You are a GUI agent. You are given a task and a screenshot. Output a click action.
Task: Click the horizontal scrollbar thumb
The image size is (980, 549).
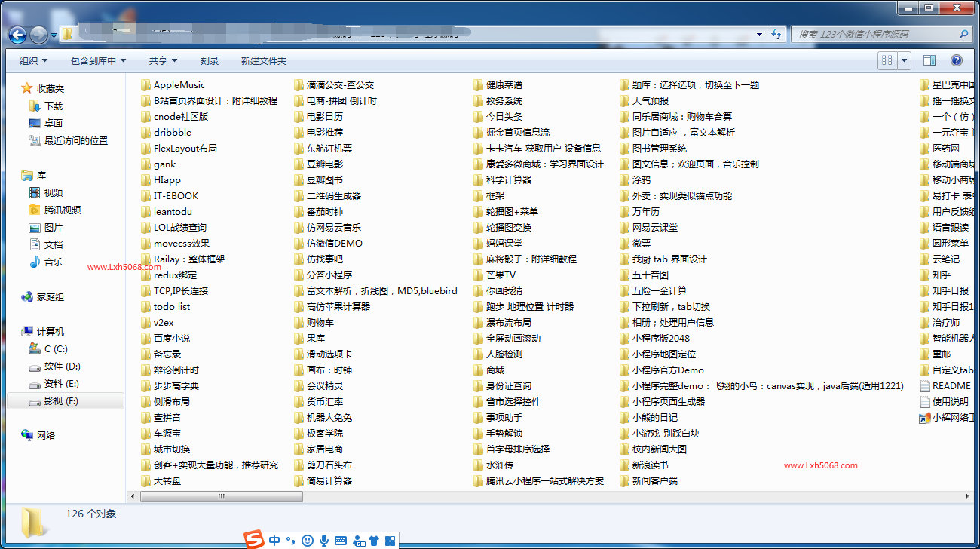coord(222,496)
